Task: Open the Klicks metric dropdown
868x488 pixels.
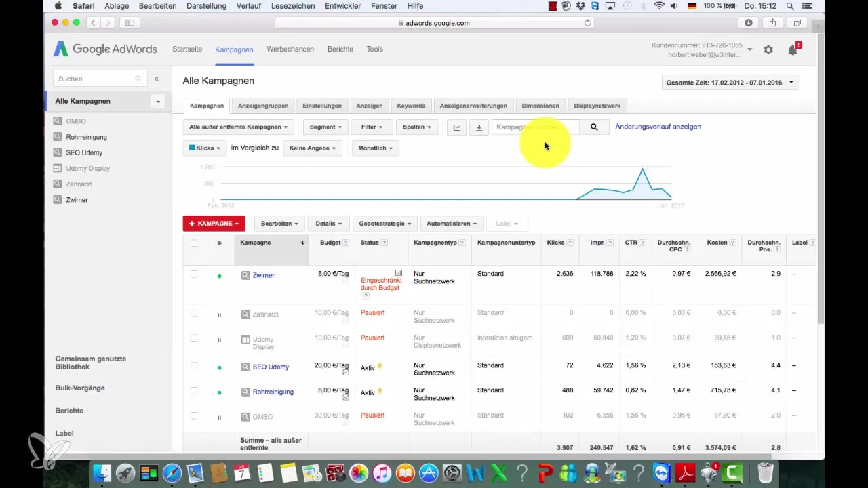Action: tap(205, 148)
